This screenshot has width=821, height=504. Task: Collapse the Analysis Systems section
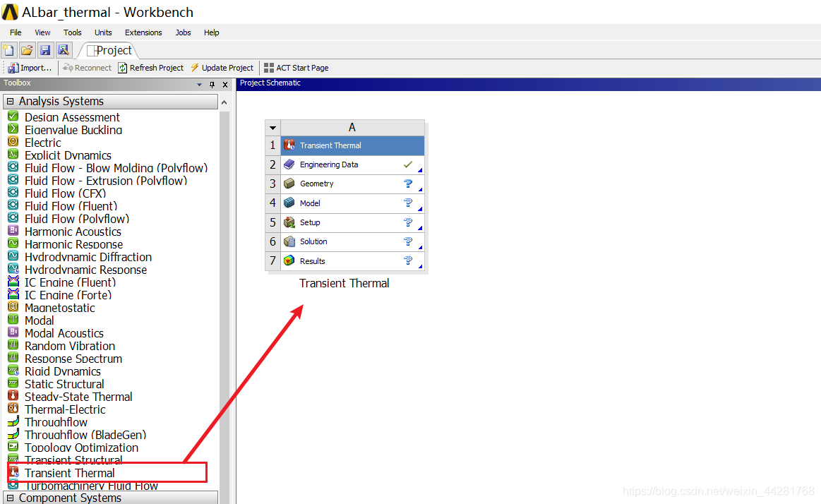coord(10,102)
